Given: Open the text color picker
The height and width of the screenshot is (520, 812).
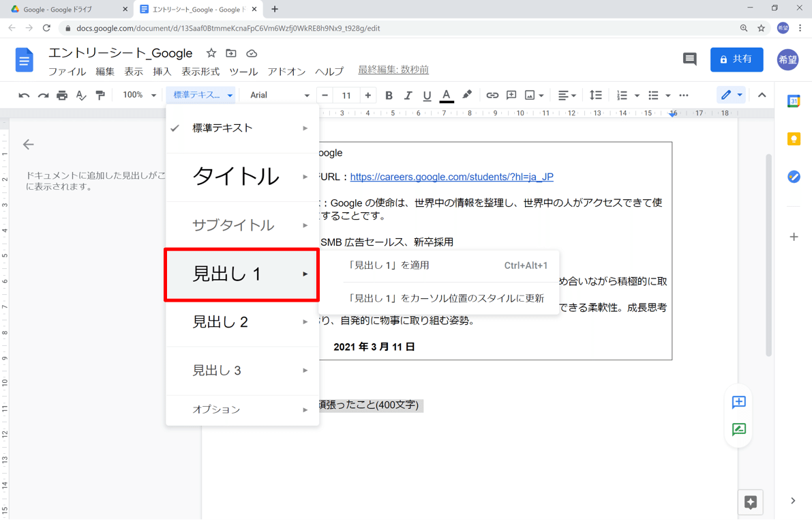Looking at the screenshot, I should [x=446, y=95].
